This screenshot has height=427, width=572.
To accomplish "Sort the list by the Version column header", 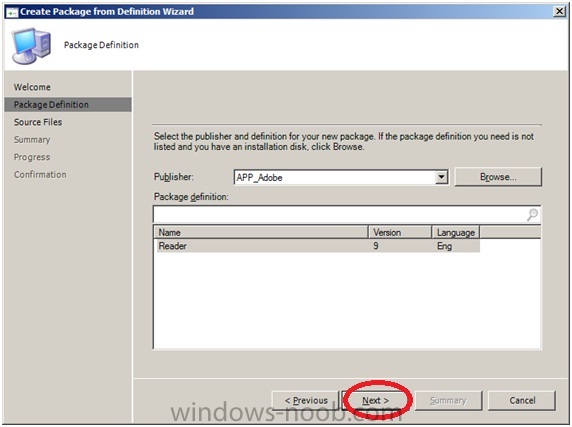I will pos(400,232).
